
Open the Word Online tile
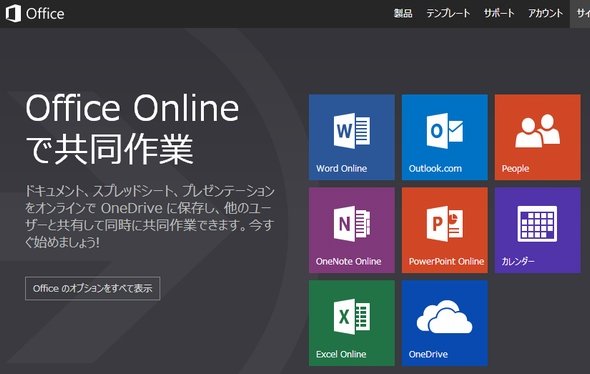coord(351,137)
